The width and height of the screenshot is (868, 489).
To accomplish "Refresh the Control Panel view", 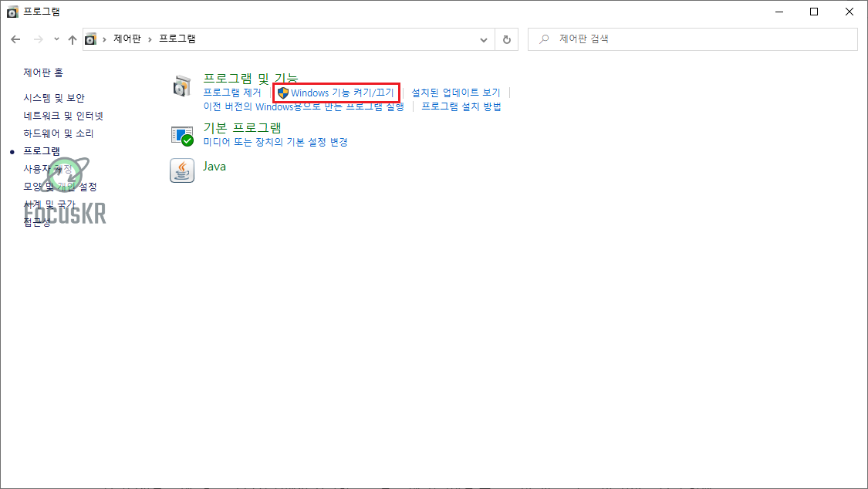I will pos(506,40).
